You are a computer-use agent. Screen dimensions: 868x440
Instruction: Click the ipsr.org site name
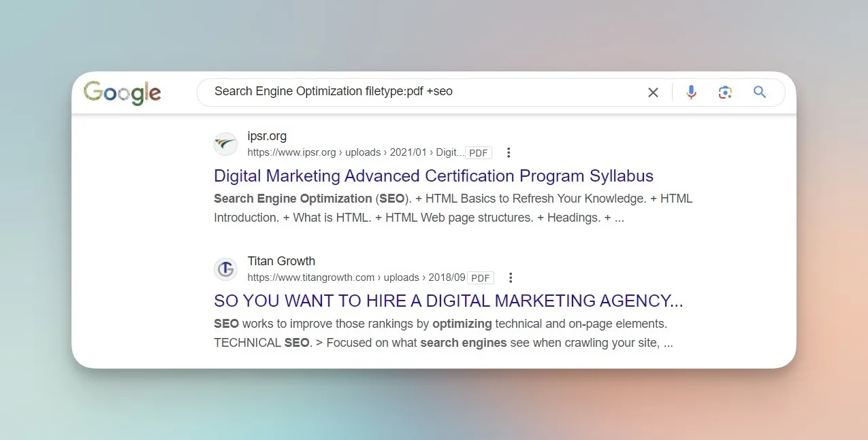(267, 136)
